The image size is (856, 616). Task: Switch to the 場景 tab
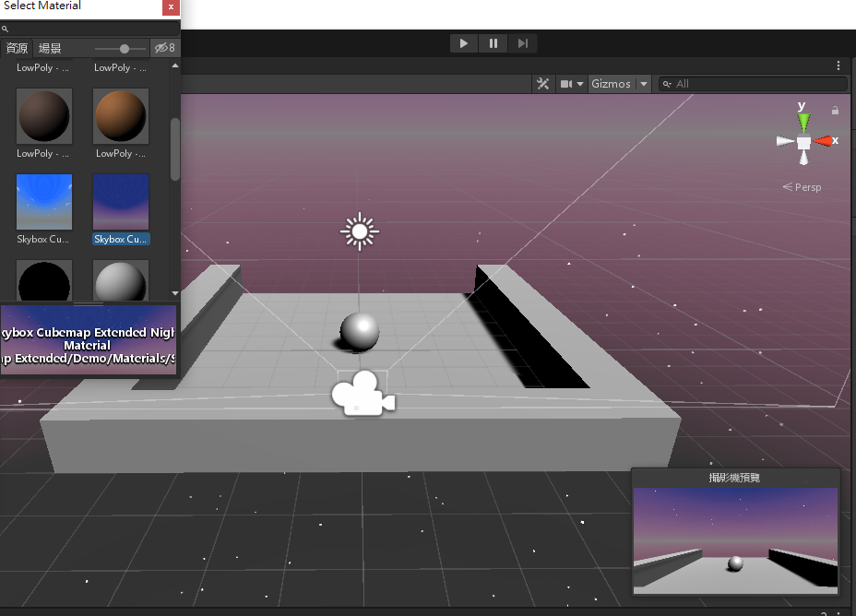50,48
